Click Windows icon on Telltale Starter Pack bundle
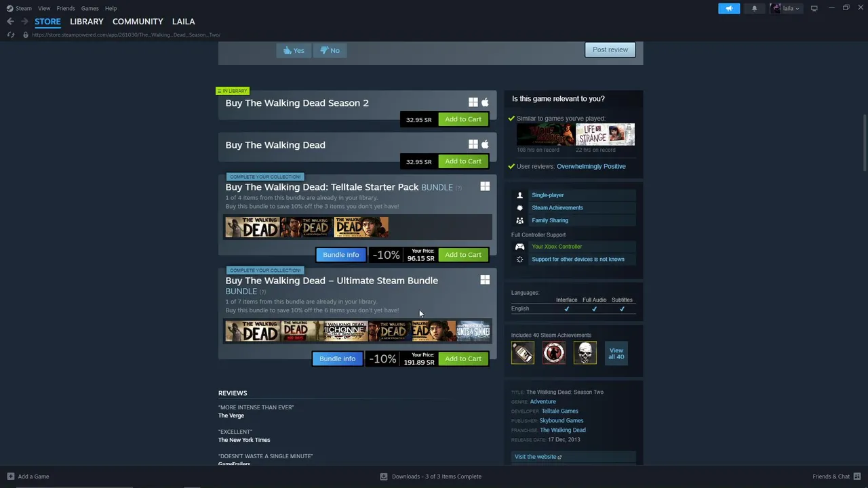868x488 pixels. [x=485, y=186]
